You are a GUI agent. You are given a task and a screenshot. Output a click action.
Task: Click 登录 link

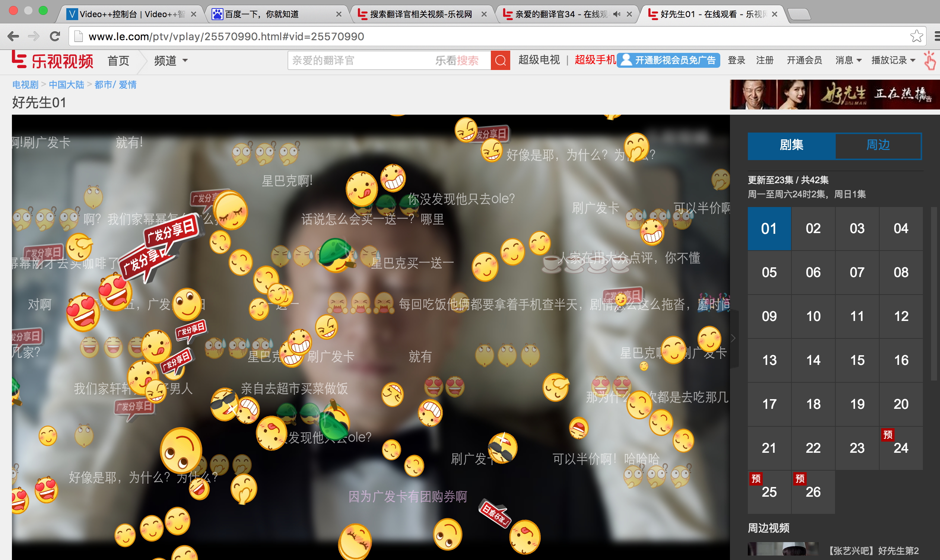736,60
